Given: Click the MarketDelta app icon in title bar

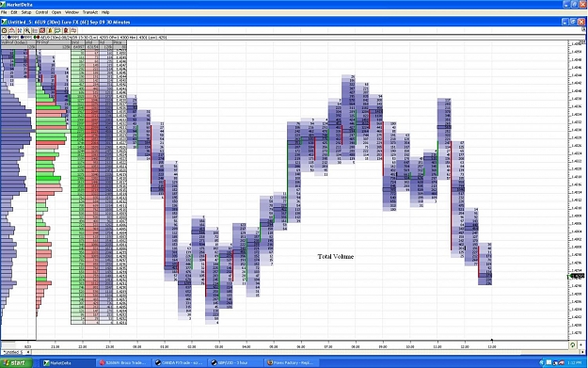Looking at the screenshot, I should 4,5.
